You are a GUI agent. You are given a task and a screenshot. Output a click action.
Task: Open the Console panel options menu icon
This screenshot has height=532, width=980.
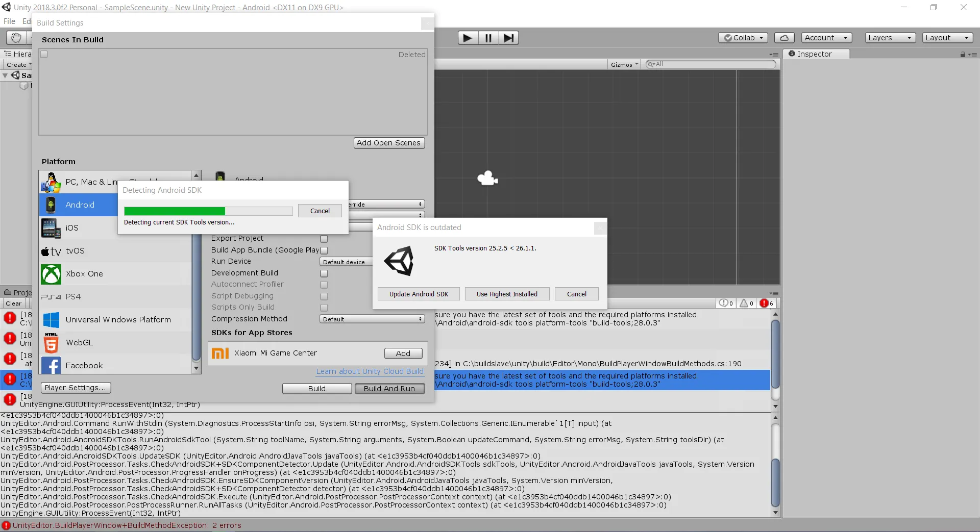tap(774, 293)
